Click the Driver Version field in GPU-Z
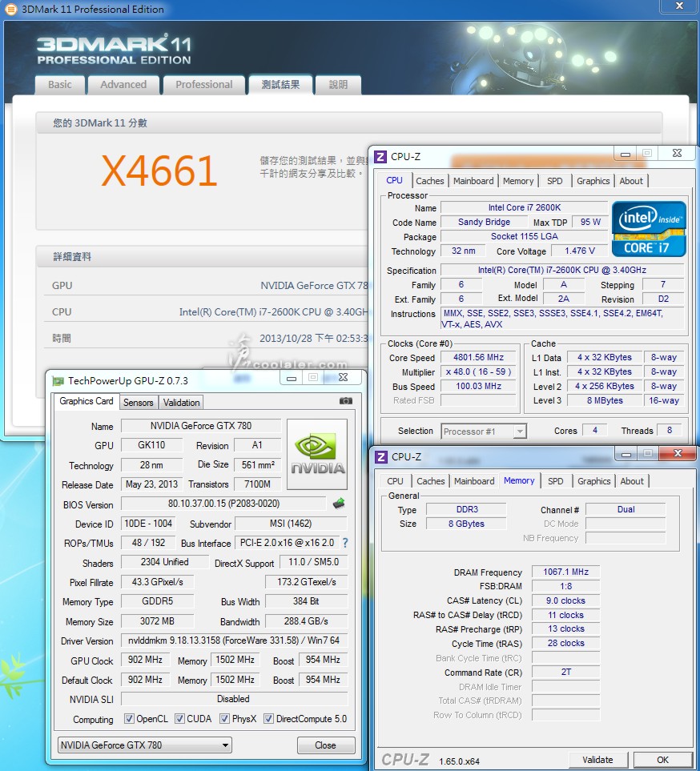The width and height of the screenshot is (700, 771). 234,640
